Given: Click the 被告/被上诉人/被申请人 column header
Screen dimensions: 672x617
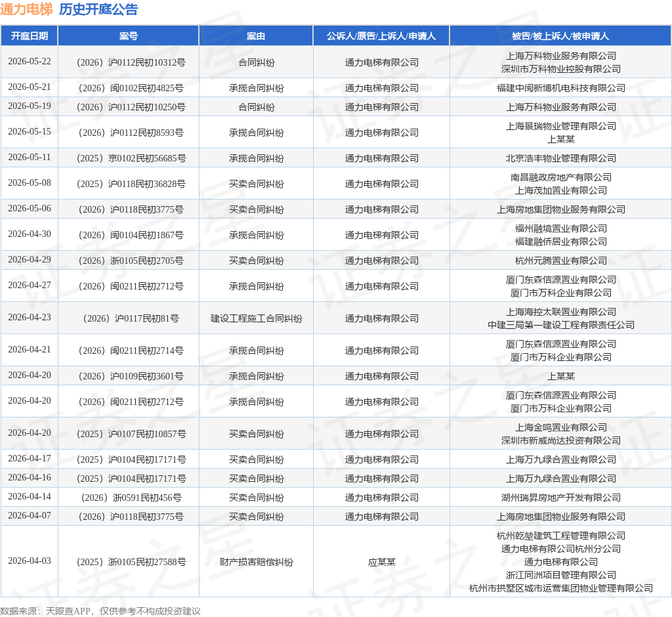Looking at the screenshot, I should point(560,36).
